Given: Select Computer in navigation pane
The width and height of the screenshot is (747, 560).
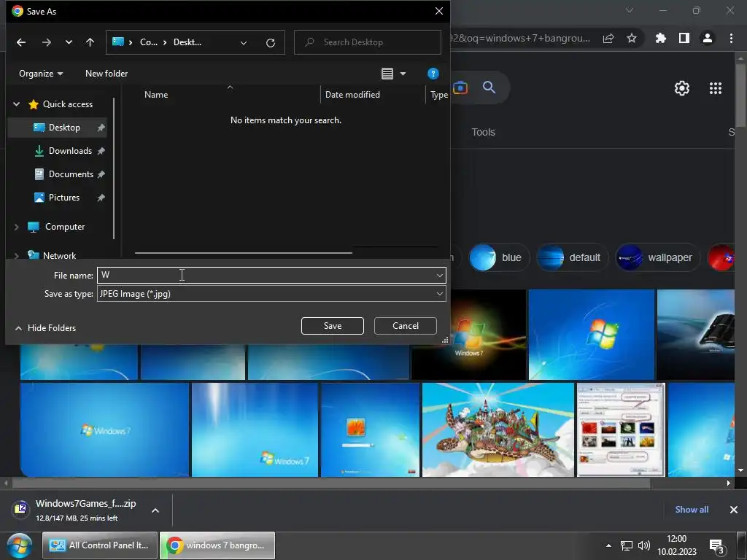Looking at the screenshot, I should click(64, 227).
